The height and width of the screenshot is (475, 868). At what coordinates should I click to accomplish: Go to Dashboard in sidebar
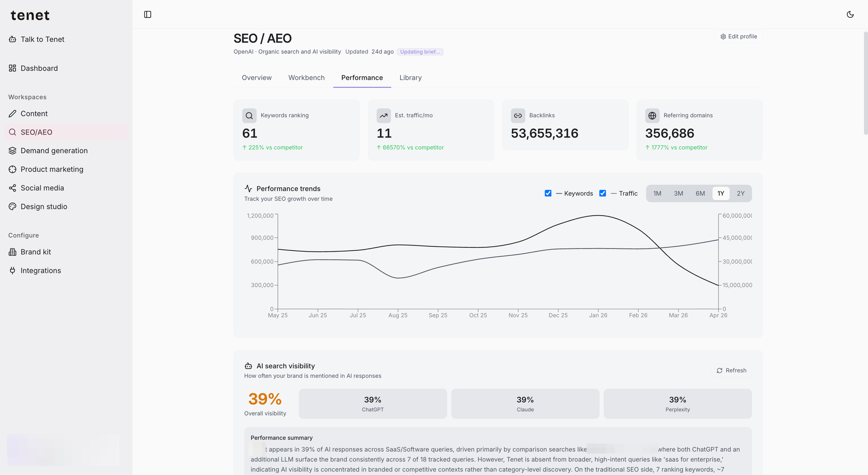click(66, 68)
